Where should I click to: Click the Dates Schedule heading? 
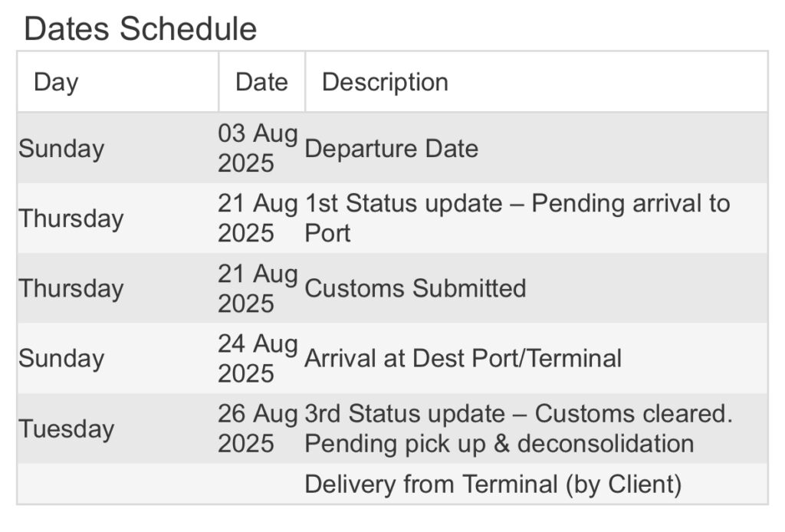click(140, 29)
